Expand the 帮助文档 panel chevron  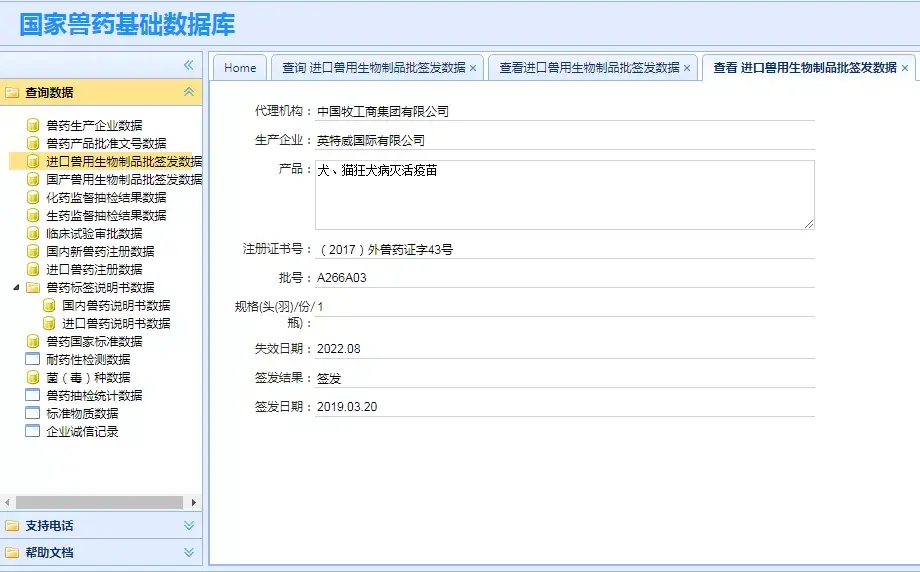(189, 552)
